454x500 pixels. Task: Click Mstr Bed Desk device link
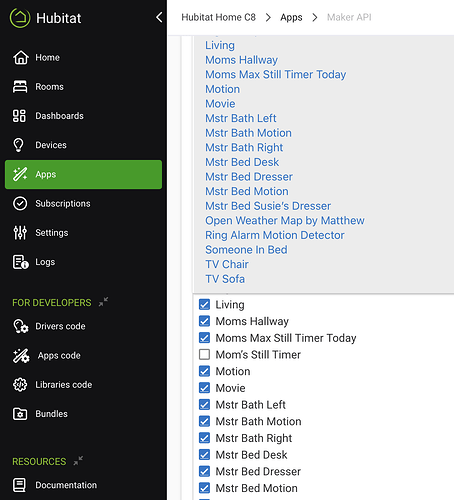point(242,162)
